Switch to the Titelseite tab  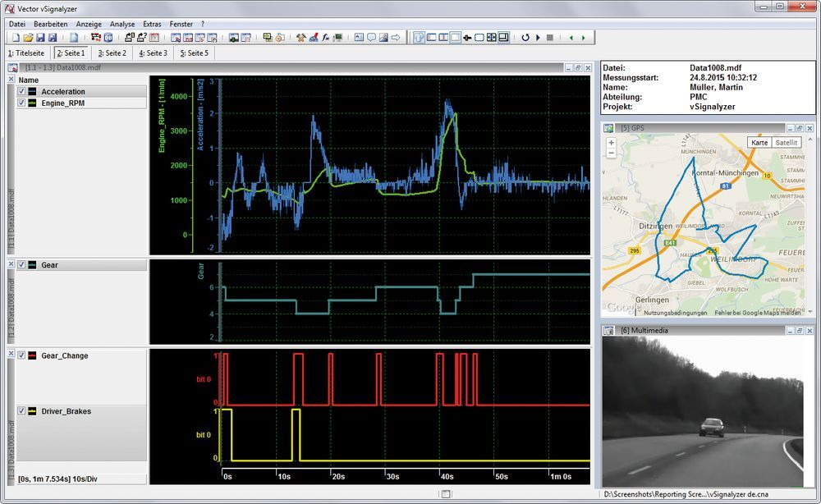point(26,53)
